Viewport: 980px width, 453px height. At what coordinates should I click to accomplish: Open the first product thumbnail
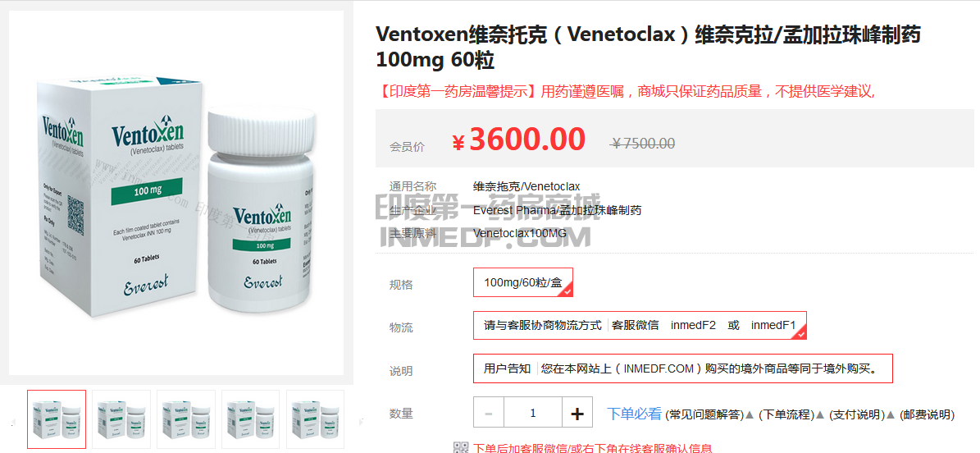(x=57, y=419)
